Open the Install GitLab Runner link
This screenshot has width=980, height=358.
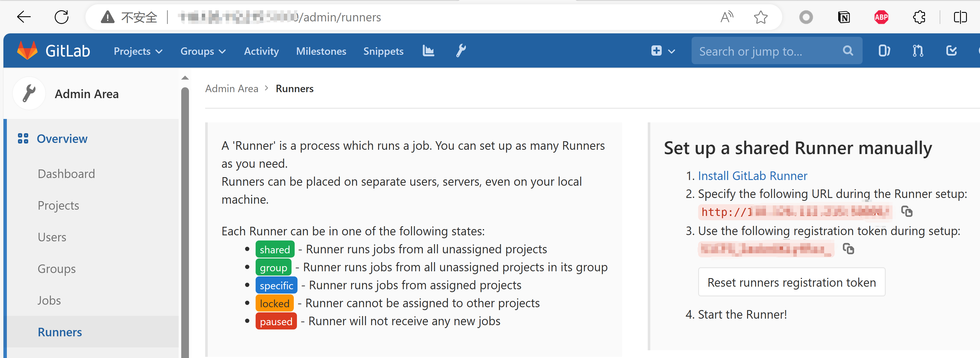tap(752, 175)
